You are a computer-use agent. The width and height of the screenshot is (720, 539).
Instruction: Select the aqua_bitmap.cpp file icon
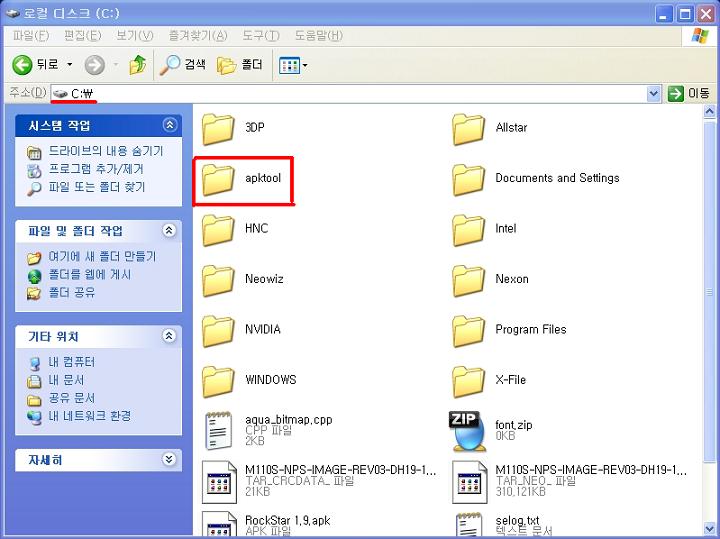[x=218, y=431]
